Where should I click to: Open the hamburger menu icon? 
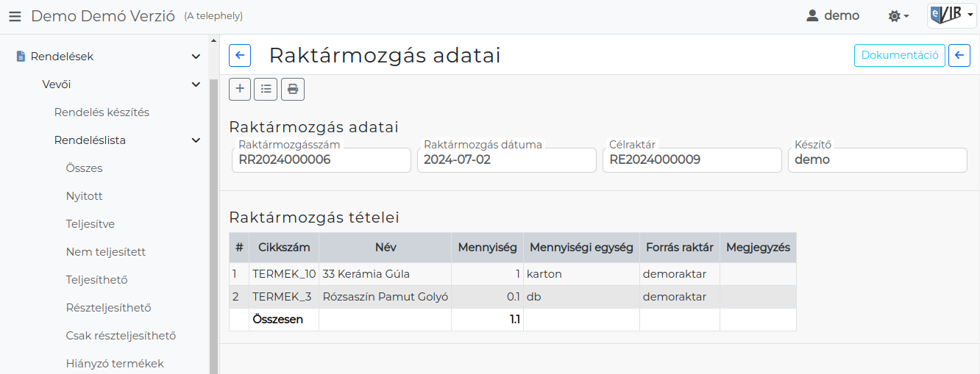point(15,15)
